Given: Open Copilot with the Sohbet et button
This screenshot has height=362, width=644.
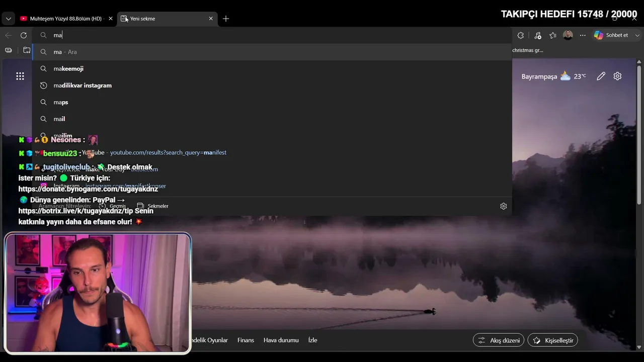Looking at the screenshot, I should pos(611,35).
